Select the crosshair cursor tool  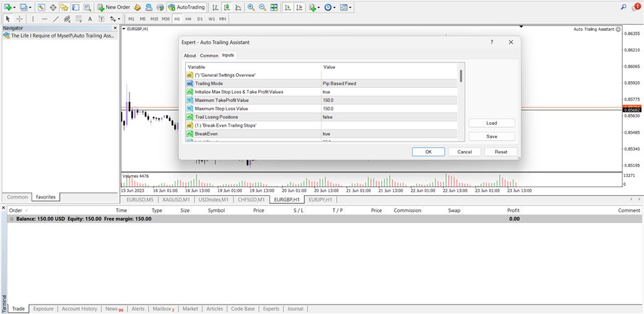click(x=20, y=19)
